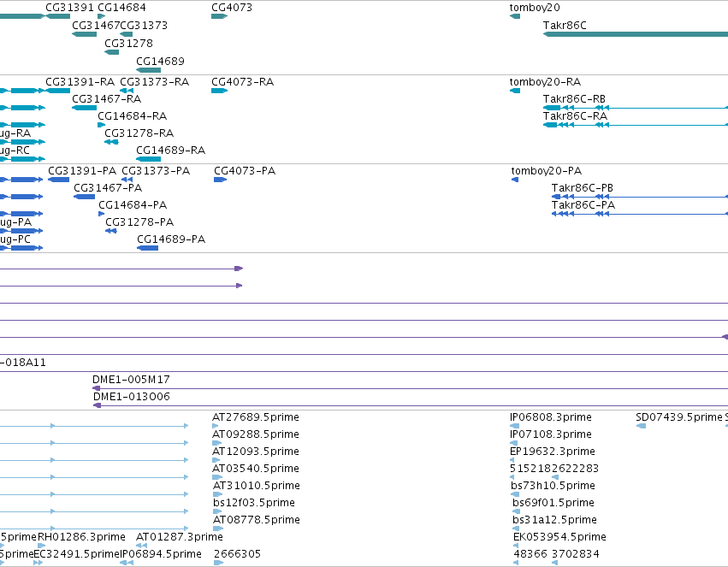The width and height of the screenshot is (728, 567).
Task: Click the CG31373-RA transcript label
Action: pos(155,81)
